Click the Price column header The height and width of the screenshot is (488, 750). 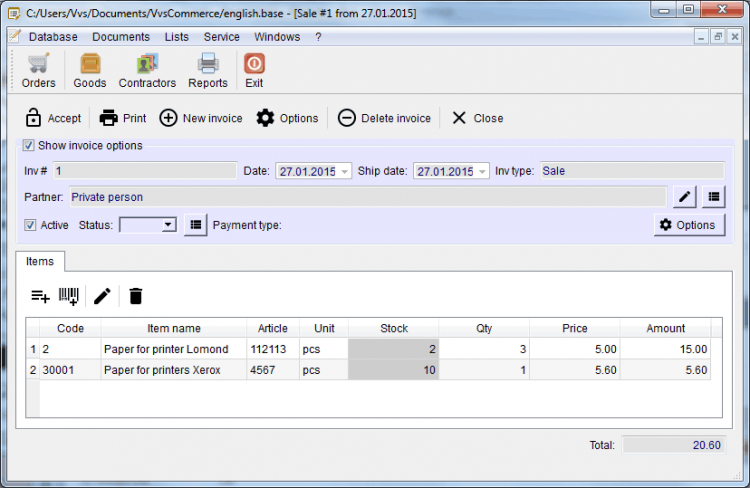(x=574, y=328)
